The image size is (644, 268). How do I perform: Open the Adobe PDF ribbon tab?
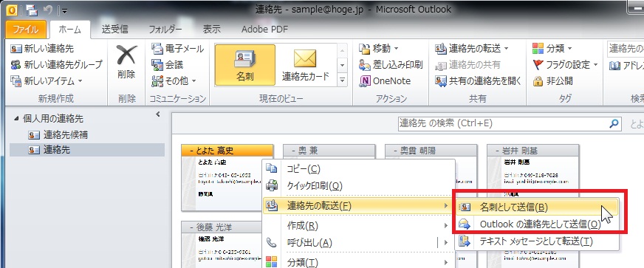tap(264, 30)
